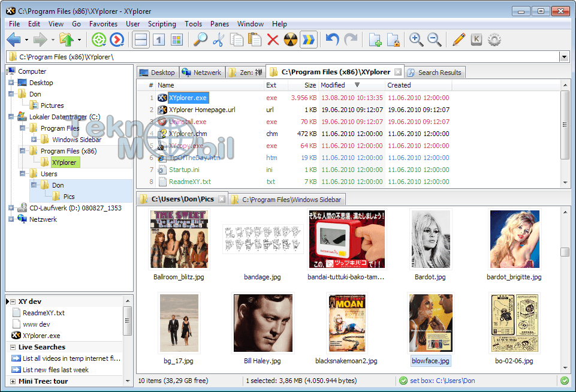Screen dimensions: 576x392
Task: Switch to the Desktop tab
Action: pyautogui.click(x=158, y=73)
